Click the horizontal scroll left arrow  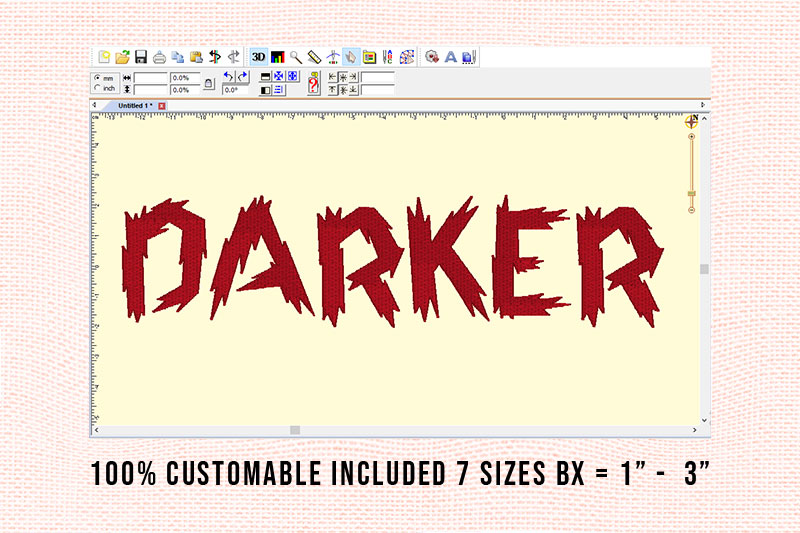click(96, 430)
